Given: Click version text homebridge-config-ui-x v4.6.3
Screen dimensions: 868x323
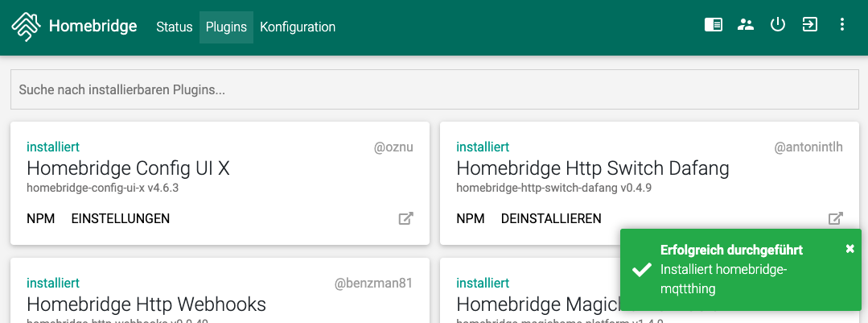Looking at the screenshot, I should [102, 188].
